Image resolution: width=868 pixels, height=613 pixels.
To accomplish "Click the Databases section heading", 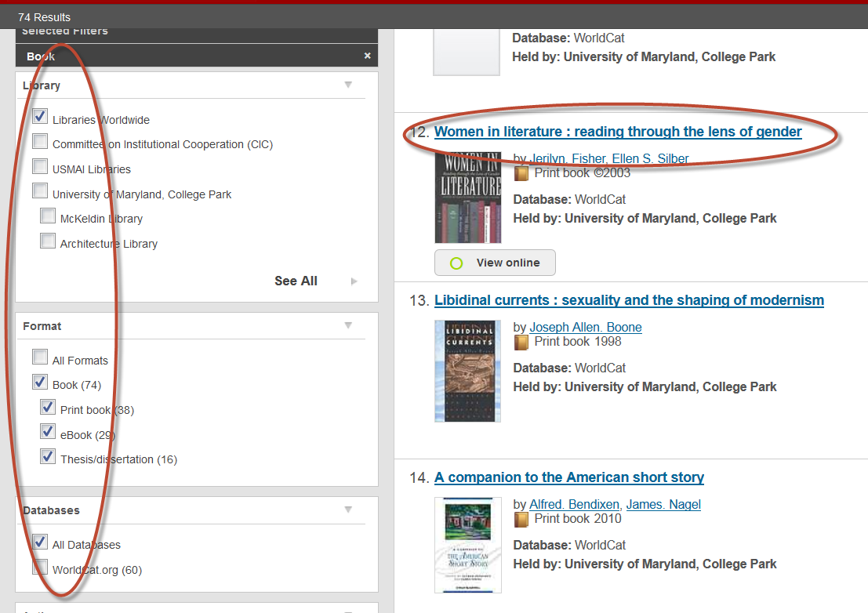I will pyautogui.click(x=51, y=510).
